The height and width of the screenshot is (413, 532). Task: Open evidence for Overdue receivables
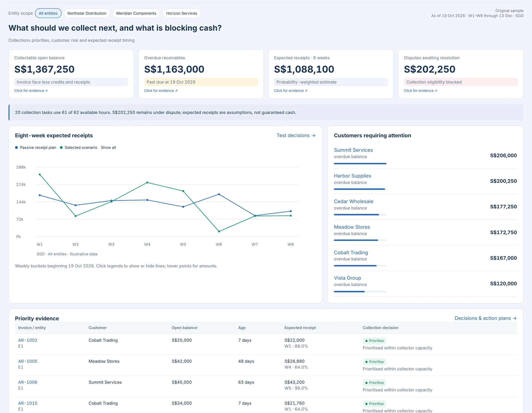point(161,91)
